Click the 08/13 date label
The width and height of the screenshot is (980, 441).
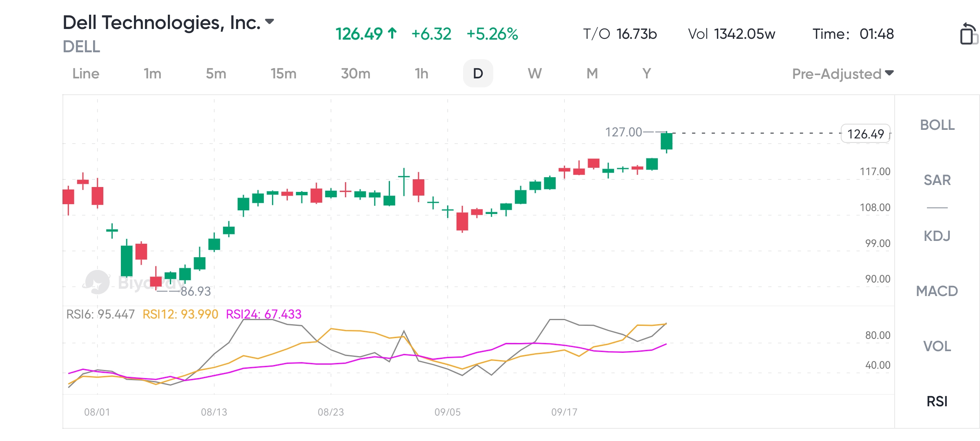tap(214, 412)
